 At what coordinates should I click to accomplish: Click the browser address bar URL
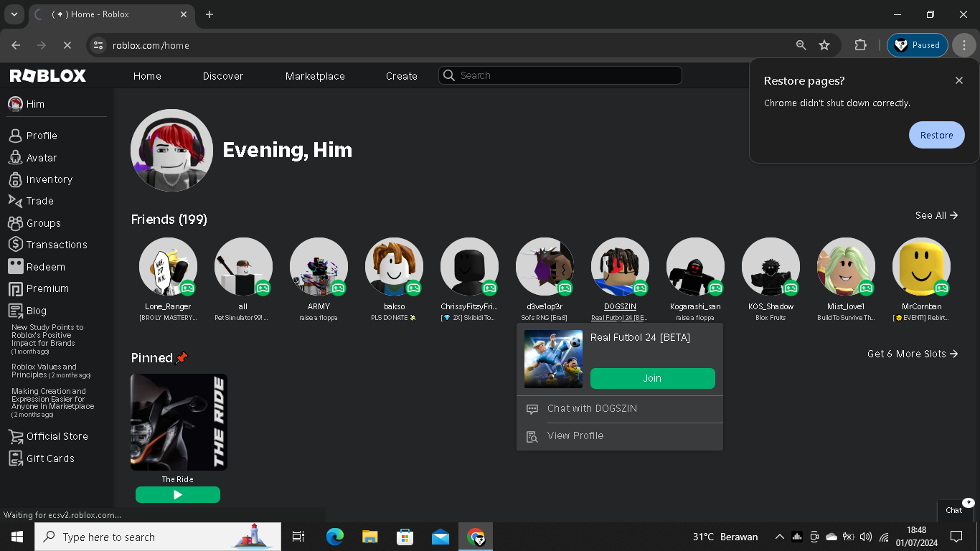151,45
